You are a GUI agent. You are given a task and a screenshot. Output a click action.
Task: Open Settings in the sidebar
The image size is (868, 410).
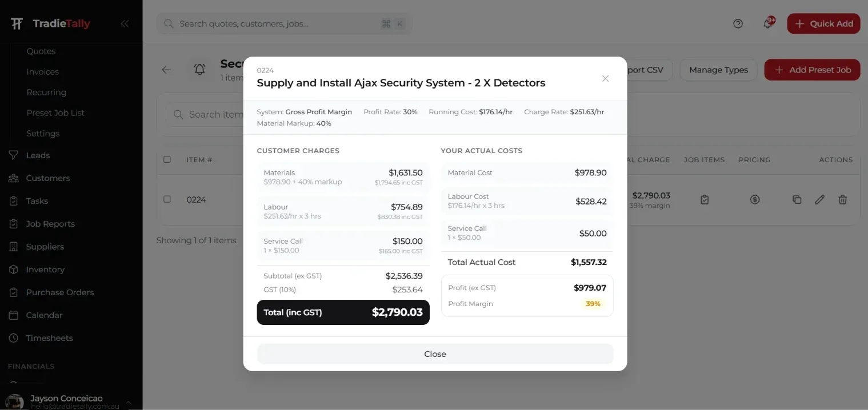coord(43,133)
